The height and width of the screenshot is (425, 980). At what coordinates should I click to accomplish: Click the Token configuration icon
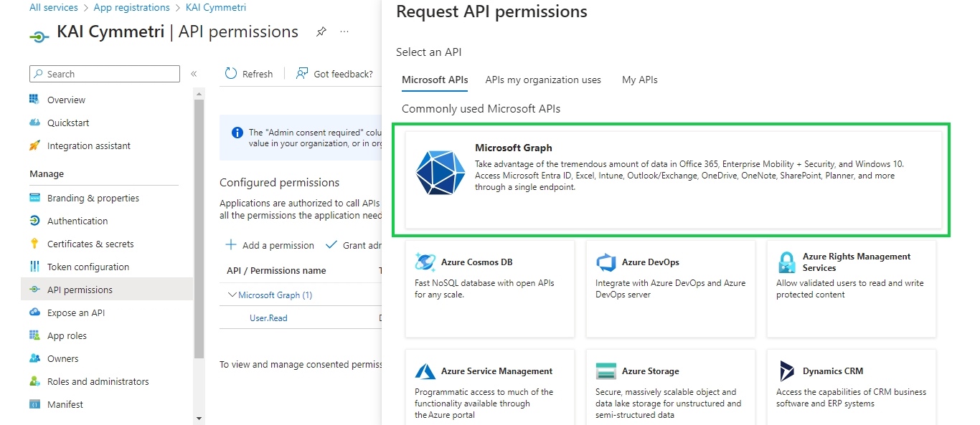pyautogui.click(x=34, y=267)
